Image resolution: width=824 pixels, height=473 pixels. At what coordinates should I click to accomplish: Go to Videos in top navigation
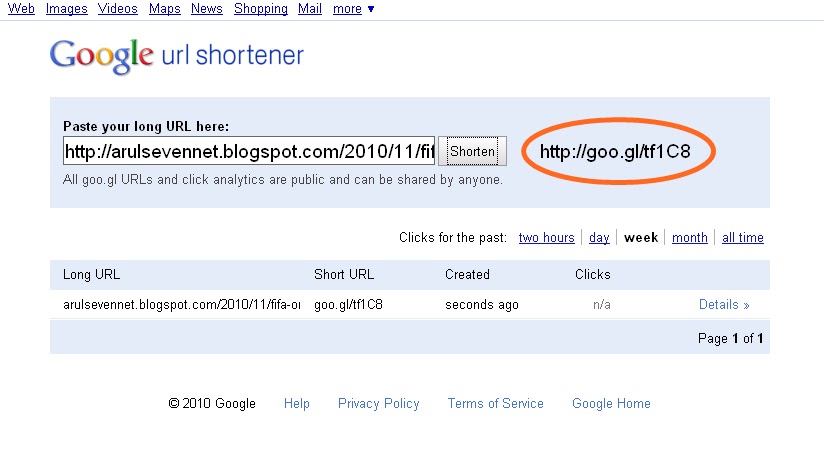[118, 9]
